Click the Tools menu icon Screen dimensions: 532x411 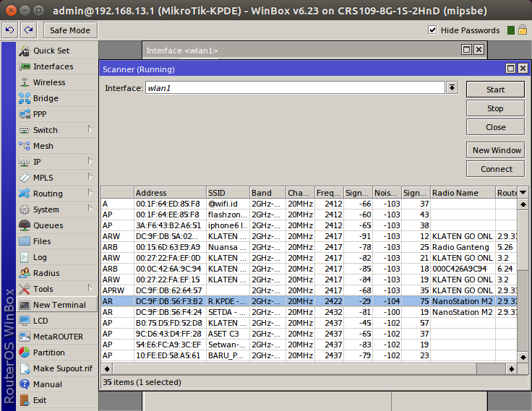pyautogui.click(x=25, y=289)
